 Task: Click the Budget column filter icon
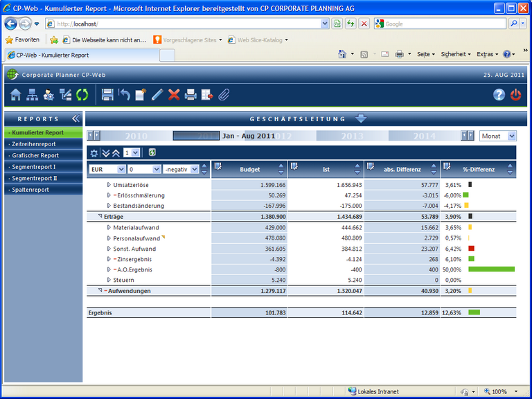click(218, 166)
